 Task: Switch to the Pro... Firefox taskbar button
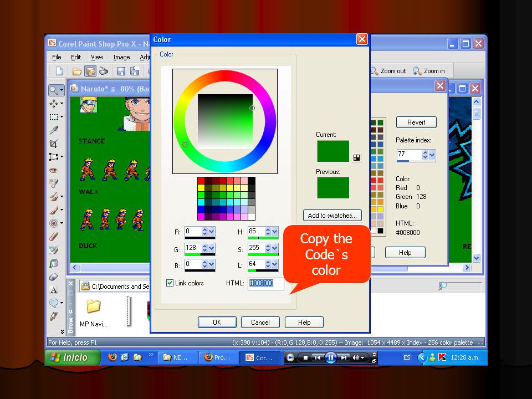(x=217, y=357)
